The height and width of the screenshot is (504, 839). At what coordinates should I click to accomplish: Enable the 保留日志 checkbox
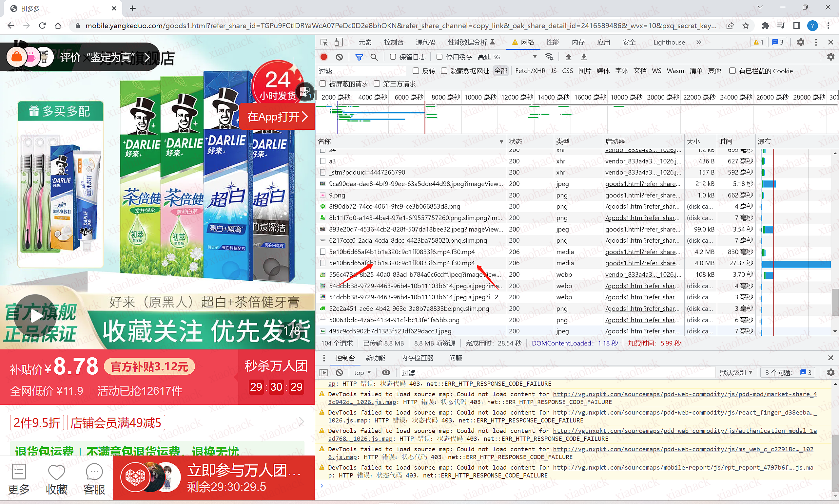pyautogui.click(x=393, y=57)
